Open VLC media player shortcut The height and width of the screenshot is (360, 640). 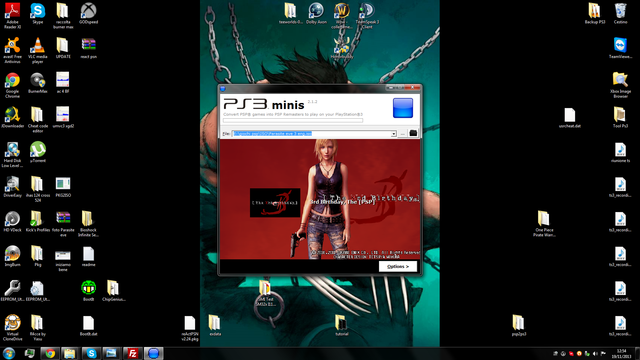click(x=38, y=50)
